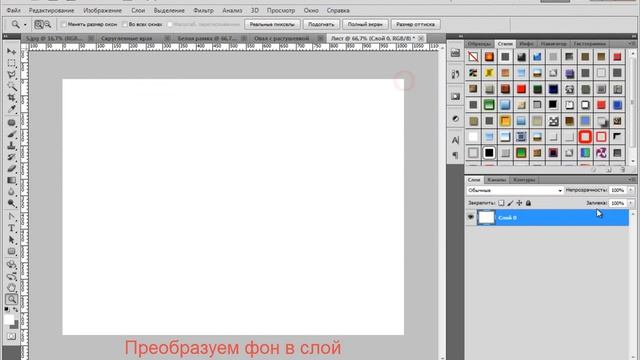
Task: Switch to the 'Каналы' tab
Action: coord(497,180)
